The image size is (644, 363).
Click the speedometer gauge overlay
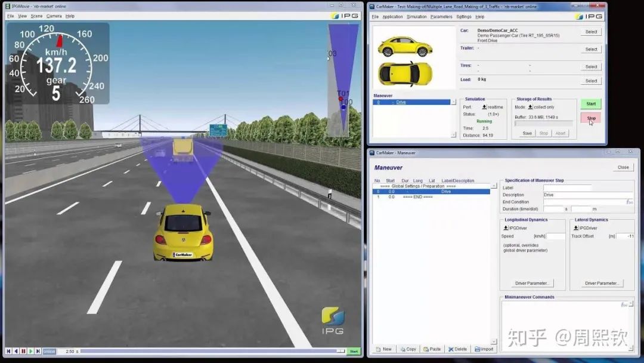(x=58, y=63)
